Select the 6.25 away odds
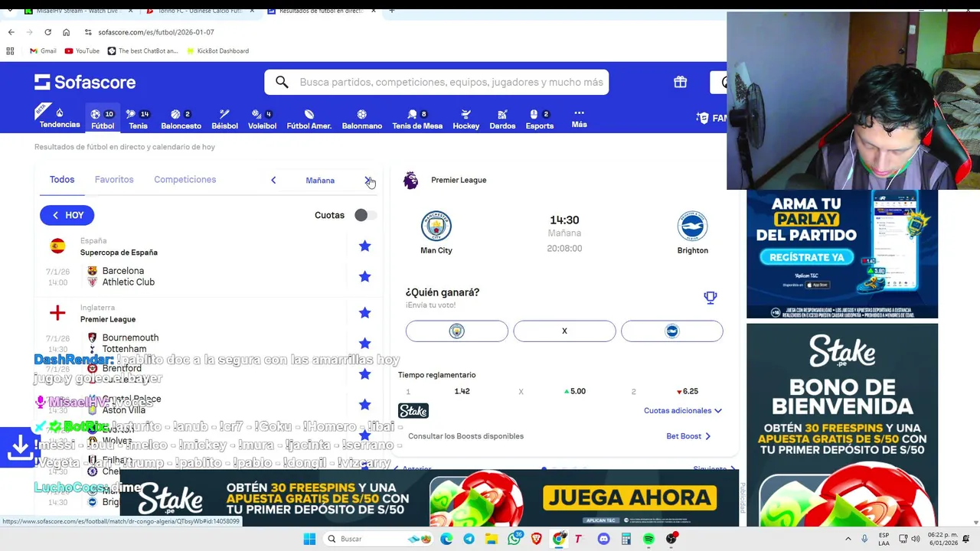The image size is (980, 551). coord(686,391)
